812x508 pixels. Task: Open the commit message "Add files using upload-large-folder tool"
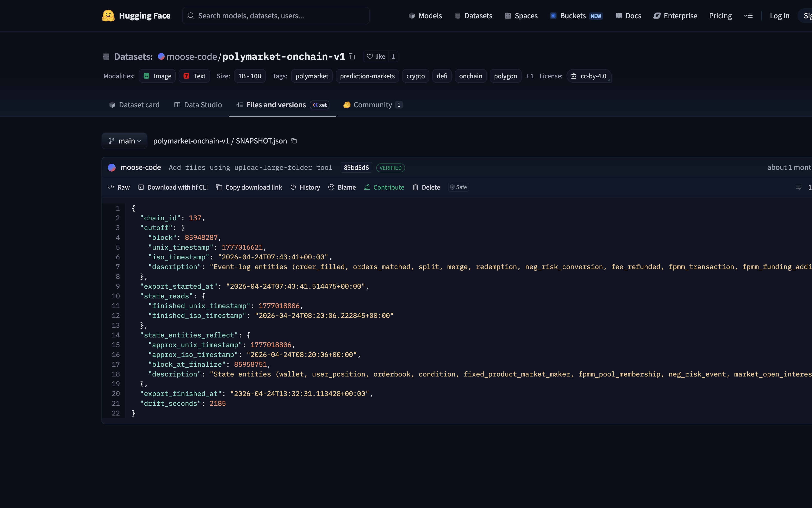click(x=250, y=167)
